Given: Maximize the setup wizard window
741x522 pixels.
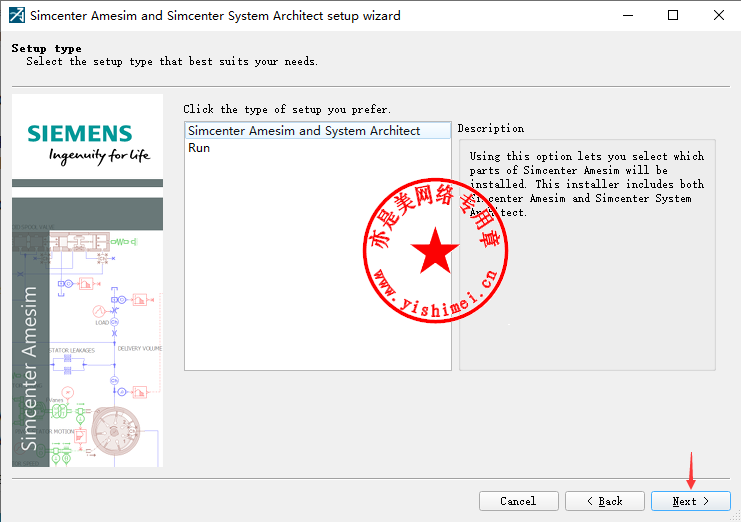Looking at the screenshot, I should 673,15.
